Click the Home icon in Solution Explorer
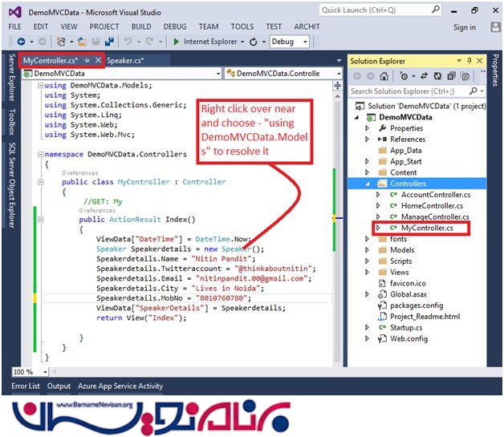The width and height of the screenshot is (504, 437). pos(384,76)
